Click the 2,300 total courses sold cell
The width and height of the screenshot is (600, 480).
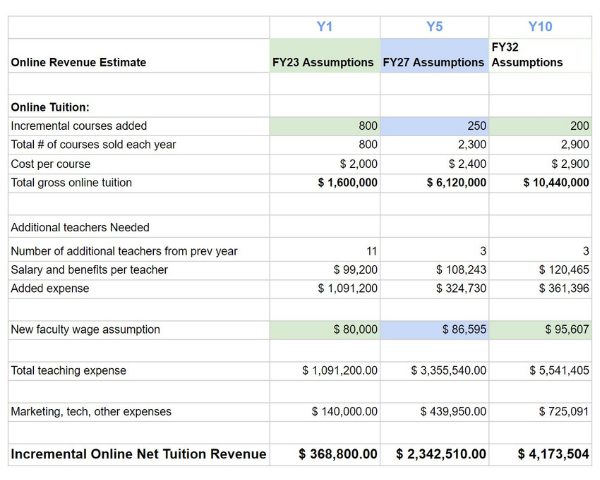pos(434,144)
